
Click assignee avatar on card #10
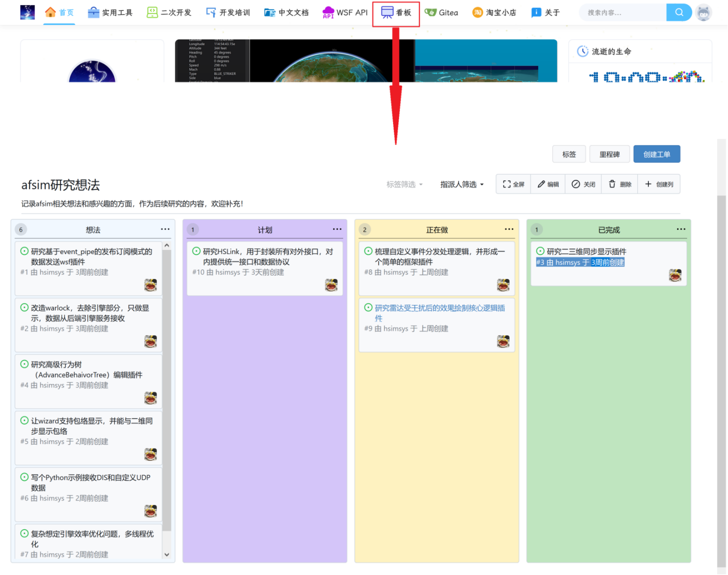(331, 285)
